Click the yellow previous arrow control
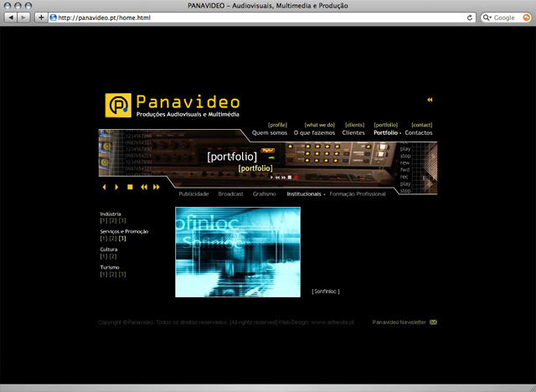Screen dimensions: 536x392 pyautogui.click(x=104, y=187)
